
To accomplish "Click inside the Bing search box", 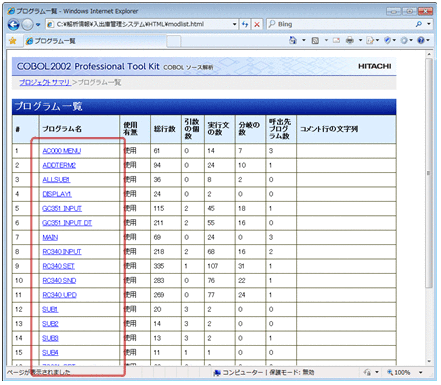I will pyautogui.click(x=340, y=24).
